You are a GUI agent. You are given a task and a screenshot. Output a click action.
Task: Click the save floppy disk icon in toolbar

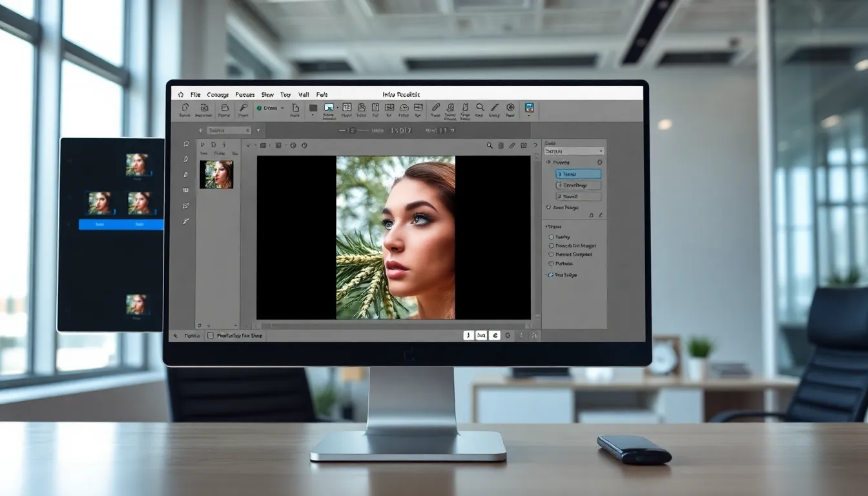pyautogui.click(x=529, y=108)
